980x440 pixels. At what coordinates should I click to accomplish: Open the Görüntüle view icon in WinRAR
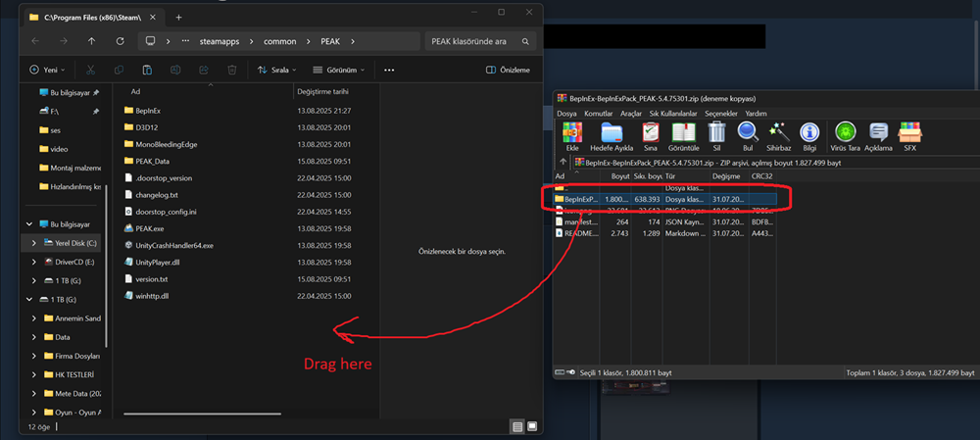pos(684,132)
